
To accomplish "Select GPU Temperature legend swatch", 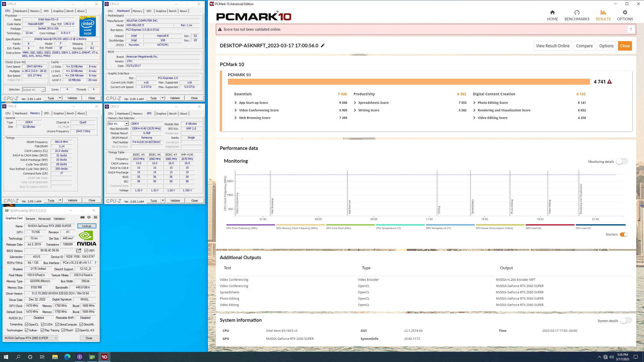I will 450,225.
